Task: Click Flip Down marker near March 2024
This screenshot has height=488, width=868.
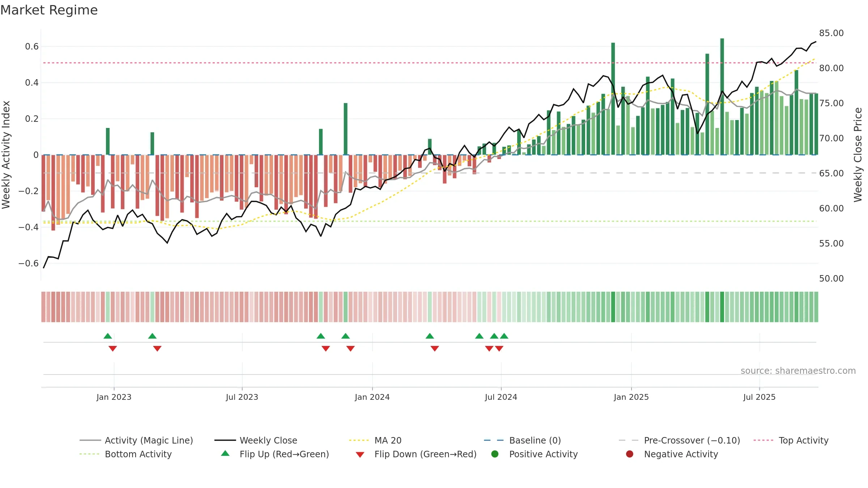Action: tap(435, 348)
